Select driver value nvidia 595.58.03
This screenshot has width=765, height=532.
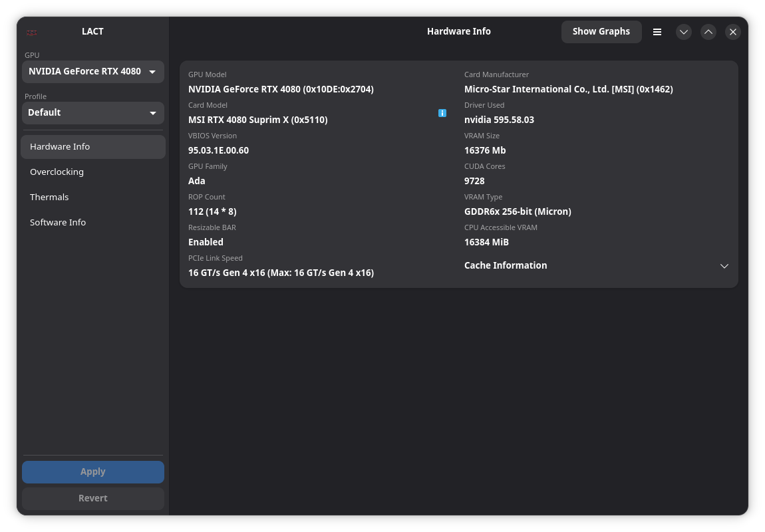[499, 120]
